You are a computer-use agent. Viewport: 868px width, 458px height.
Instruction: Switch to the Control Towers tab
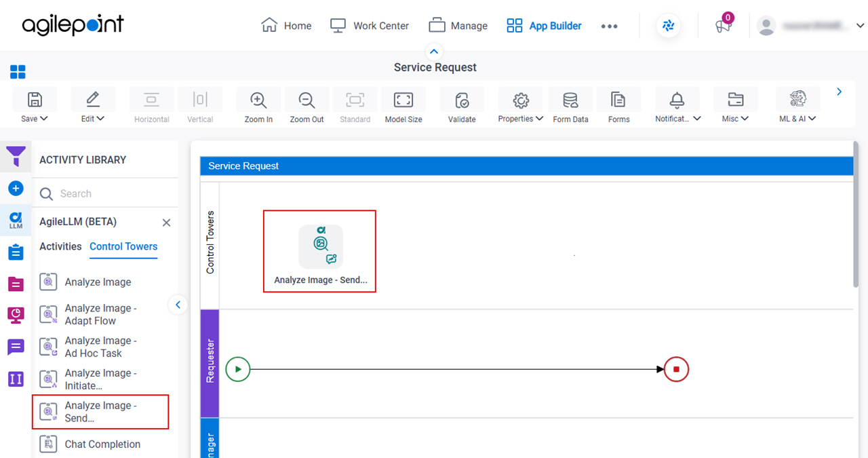coord(123,246)
